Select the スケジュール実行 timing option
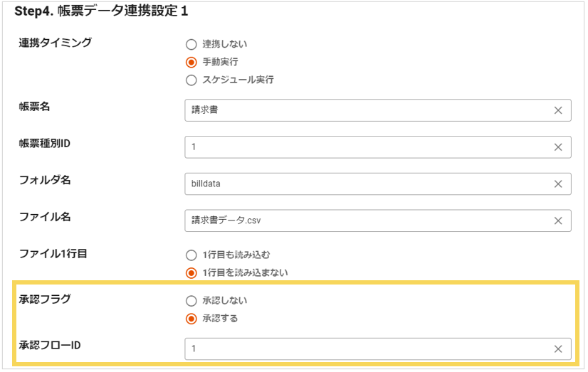This screenshot has height=372, width=588. 191,80
